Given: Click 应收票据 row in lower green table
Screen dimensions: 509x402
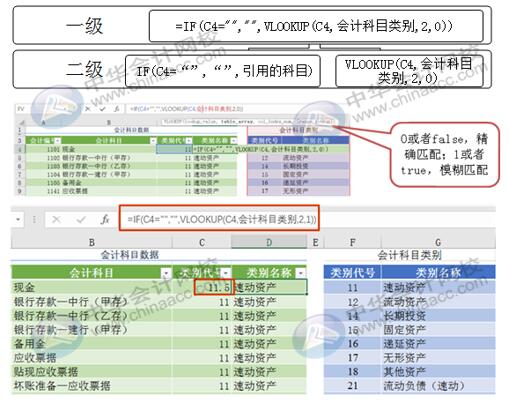Looking at the screenshot, I should (x=92, y=358).
